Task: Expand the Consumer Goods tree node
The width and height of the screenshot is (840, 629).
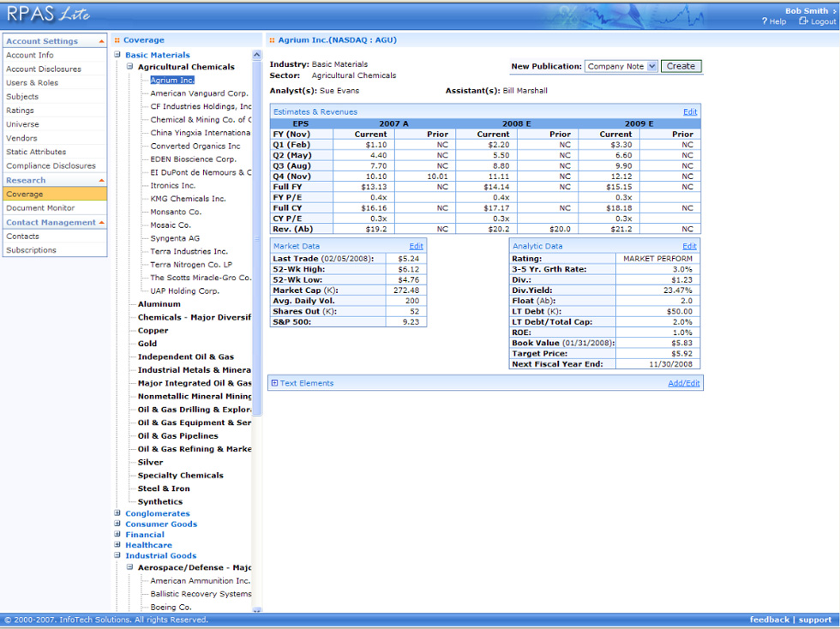Action: click(x=117, y=524)
